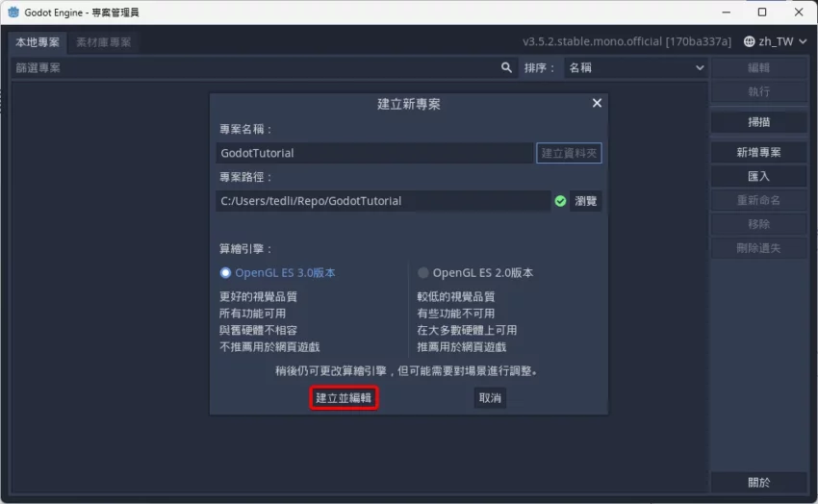Open the 名稱 sort order dropdown
Image resolution: width=818 pixels, height=504 pixels.
click(x=635, y=67)
